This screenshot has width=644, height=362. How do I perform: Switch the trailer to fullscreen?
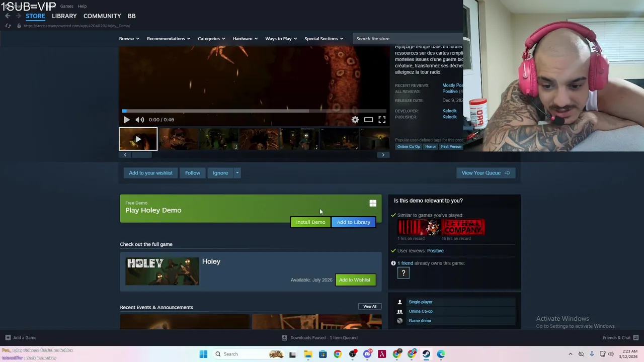click(382, 120)
